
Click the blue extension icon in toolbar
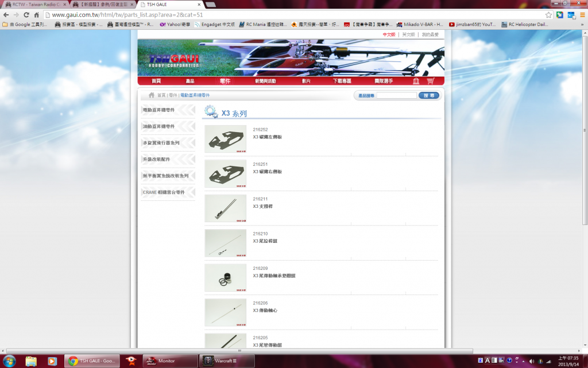tap(571, 15)
